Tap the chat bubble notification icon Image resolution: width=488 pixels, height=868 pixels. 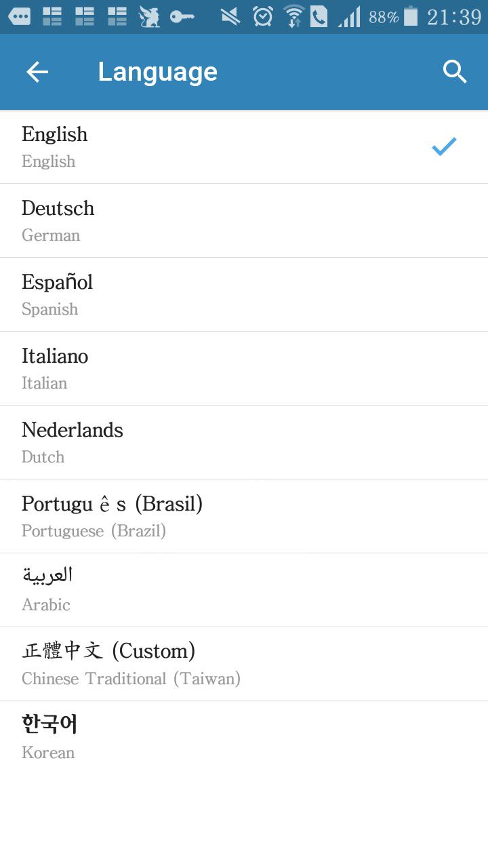19,16
